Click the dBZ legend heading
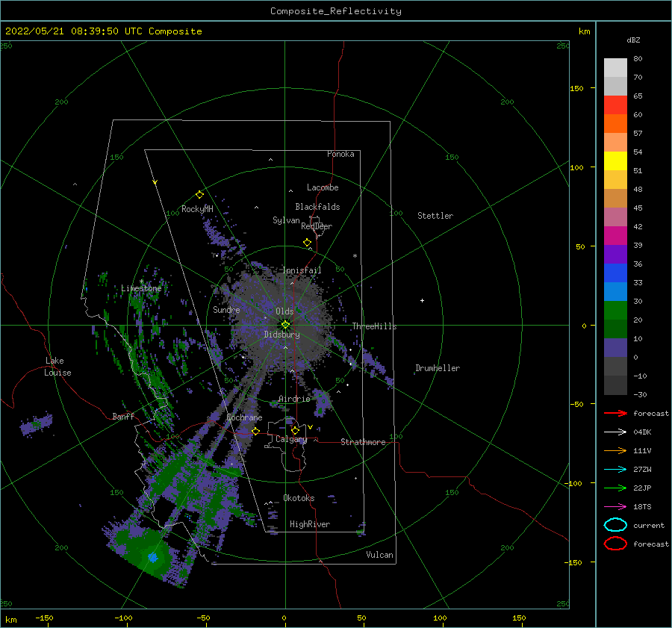The height and width of the screenshot is (628, 672). (x=633, y=40)
